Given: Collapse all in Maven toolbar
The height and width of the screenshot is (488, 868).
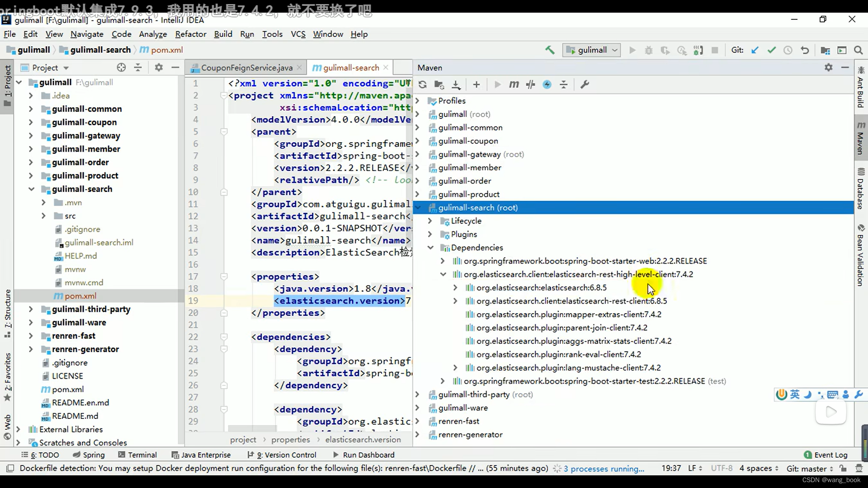Looking at the screenshot, I should pos(564,84).
